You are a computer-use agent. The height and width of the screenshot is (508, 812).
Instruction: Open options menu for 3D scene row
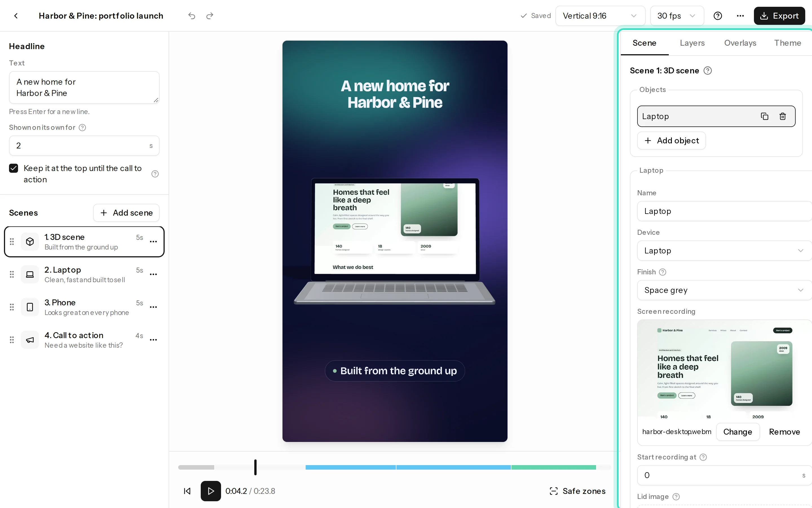click(153, 242)
